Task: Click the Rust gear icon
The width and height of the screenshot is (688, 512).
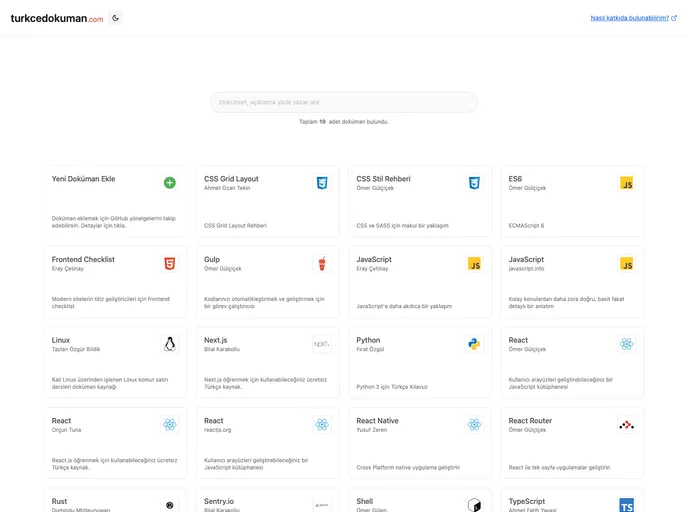Action: point(170,505)
